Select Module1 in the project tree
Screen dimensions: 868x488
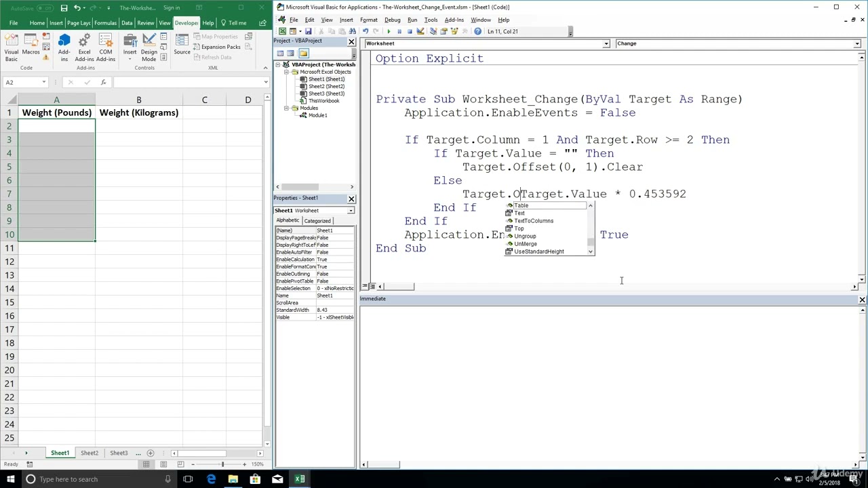click(x=317, y=115)
